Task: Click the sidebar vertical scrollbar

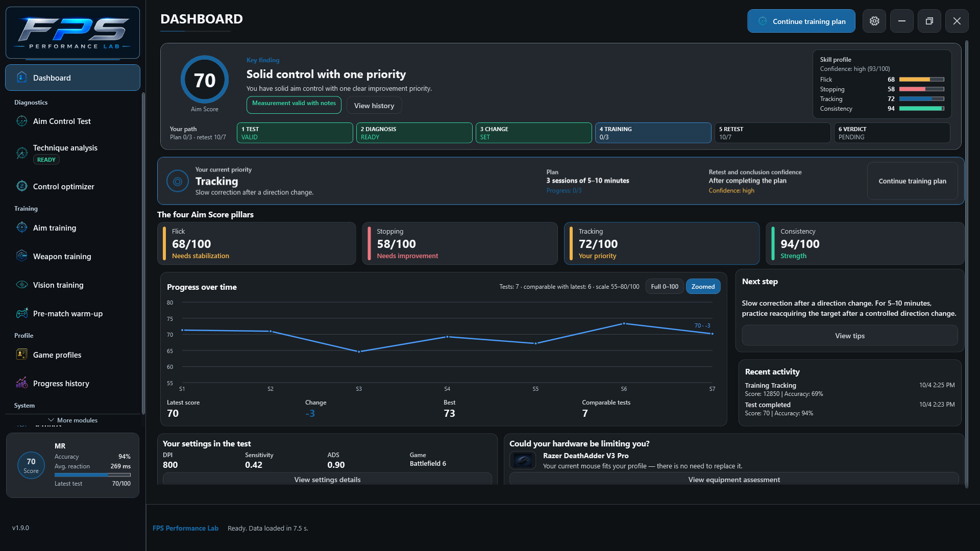Action: [x=143, y=254]
